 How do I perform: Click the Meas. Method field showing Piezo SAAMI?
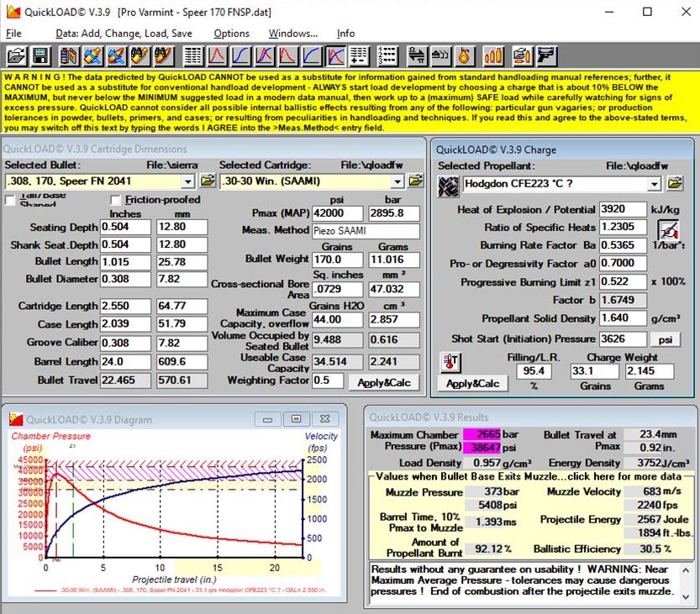366,231
